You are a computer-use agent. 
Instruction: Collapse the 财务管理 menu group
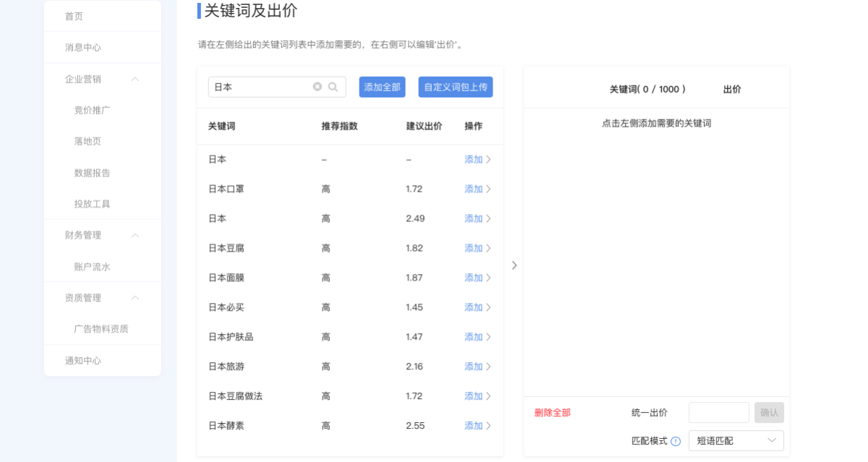(x=135, y=235)
